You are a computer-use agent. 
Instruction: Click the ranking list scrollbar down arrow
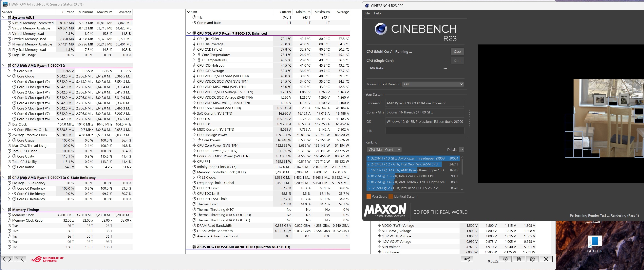pos(462,189)
